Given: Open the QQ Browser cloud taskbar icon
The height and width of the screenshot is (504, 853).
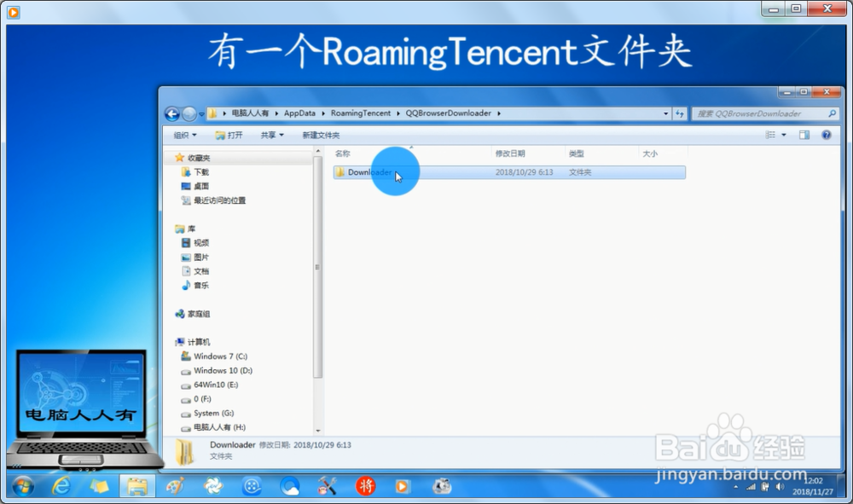Looking at the screenshot, I should click(x=290, y=485).
